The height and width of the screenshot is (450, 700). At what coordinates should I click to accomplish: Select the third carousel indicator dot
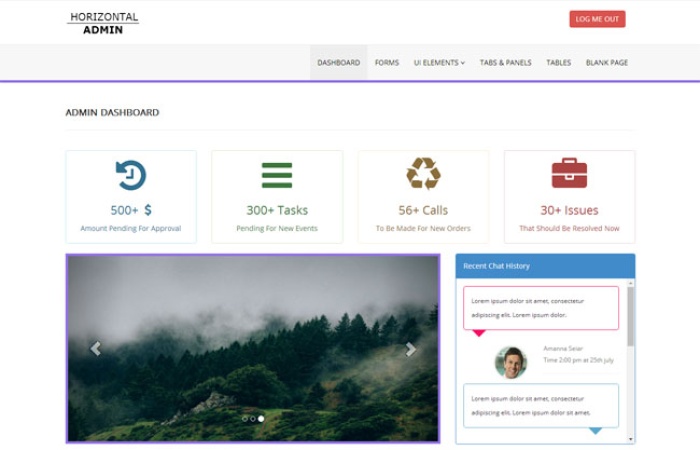(x=261, y=419)
